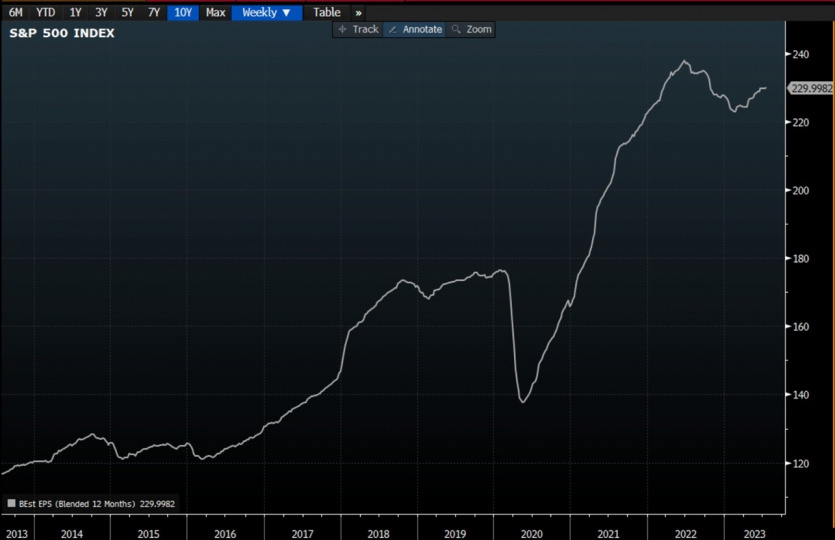
Task: Select the 6M time range
Action: [x=15, y=12]
